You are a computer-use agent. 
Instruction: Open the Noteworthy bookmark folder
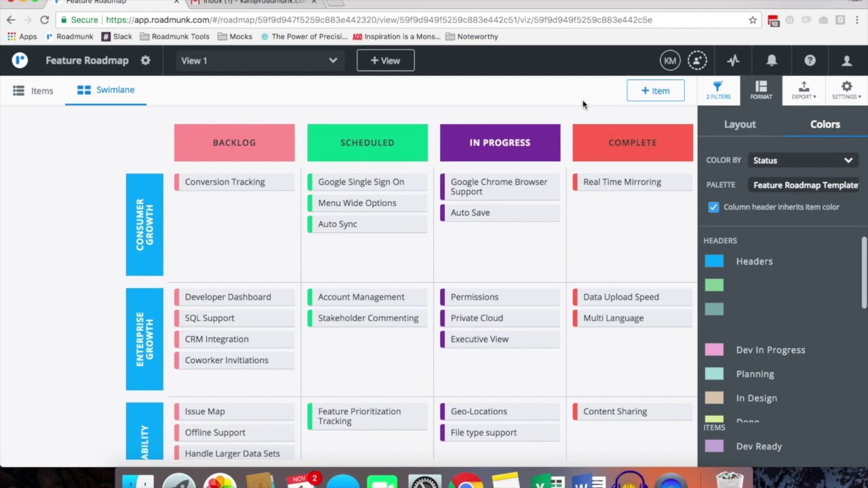point(471,37)
